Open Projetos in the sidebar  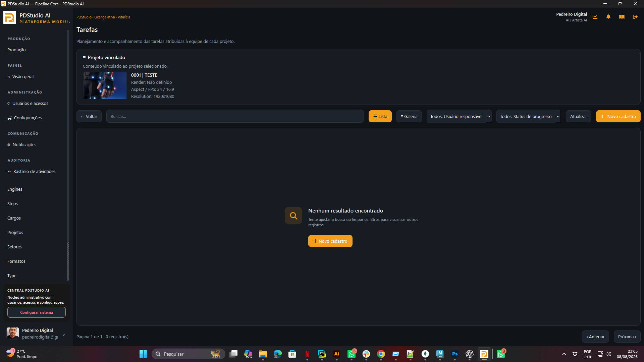click(15, 232)
